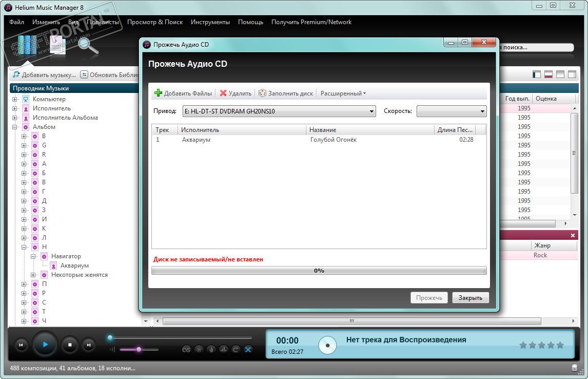Viewport: 588px width, 379px height.
Task: Click the Computer node icon in tree
Action: click(x=26, y=99)
